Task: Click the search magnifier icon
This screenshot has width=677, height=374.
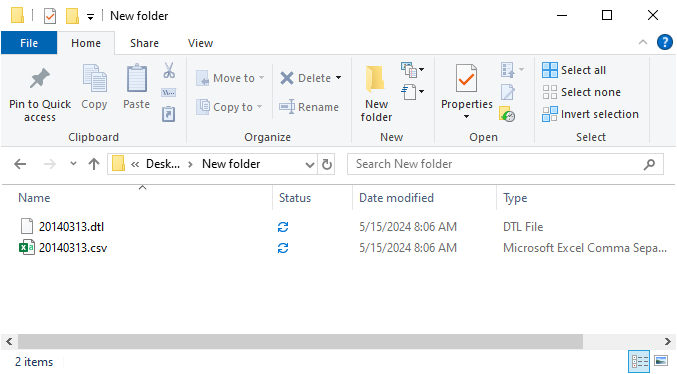Action: [x=649, y=164]
